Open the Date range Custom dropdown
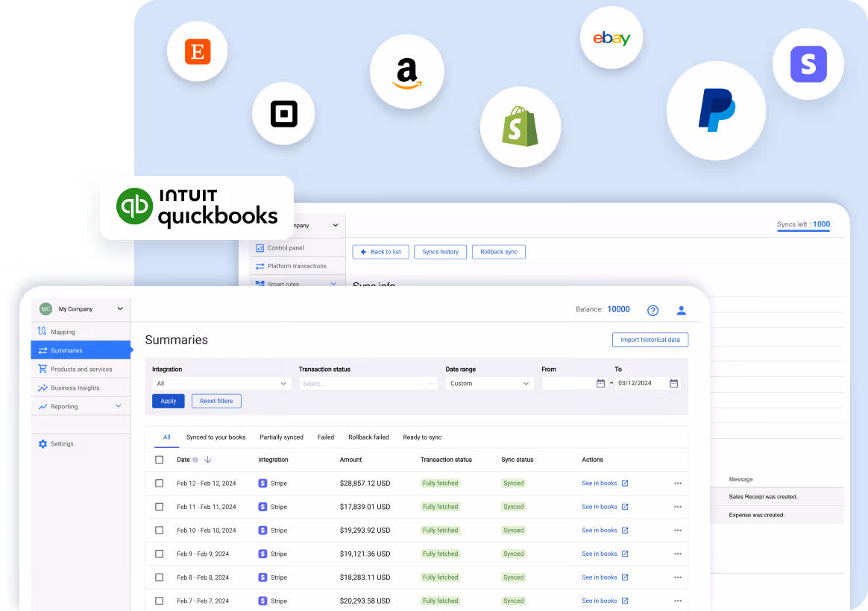Viewport: 868px width, 611px height. tap(490, 383)
